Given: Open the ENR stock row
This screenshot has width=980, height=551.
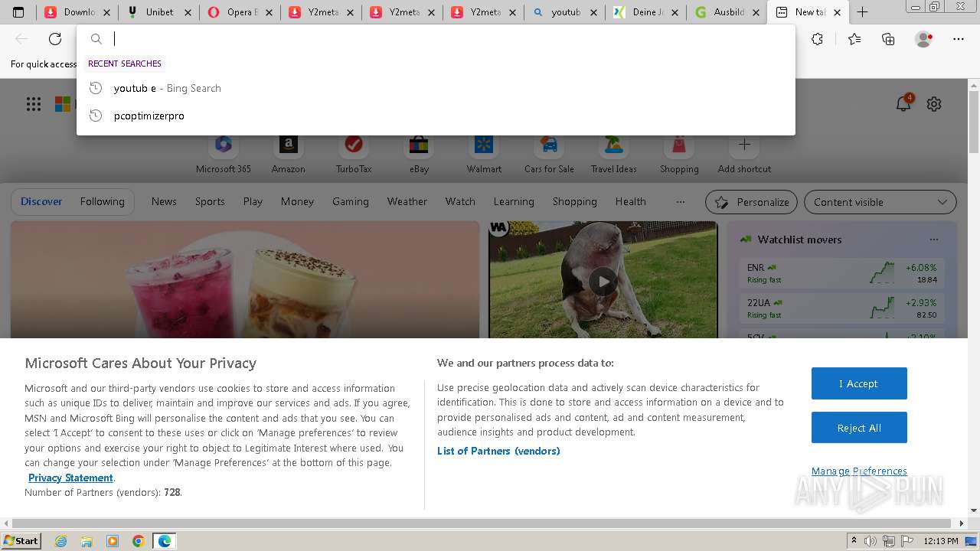Looking at the screenshot, I should tap(842, 273).
